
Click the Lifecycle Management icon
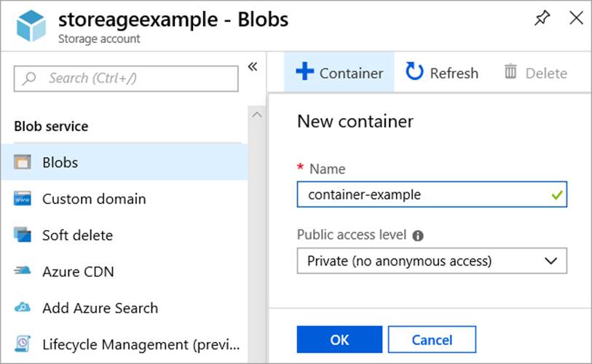(23, 344)
